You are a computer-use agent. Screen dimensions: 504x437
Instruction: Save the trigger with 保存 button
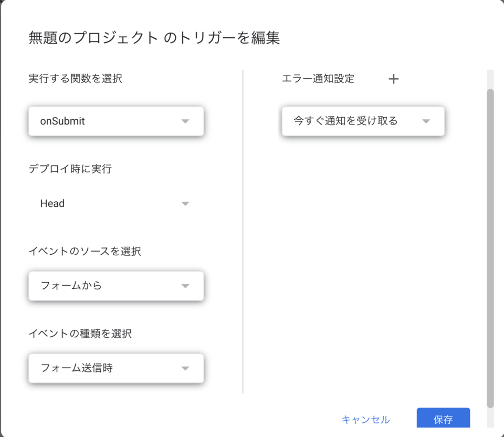pos(443,418)
